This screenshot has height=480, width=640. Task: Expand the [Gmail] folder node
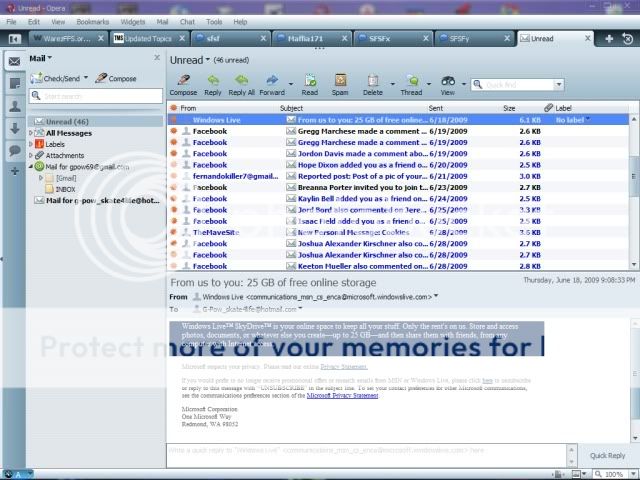pyautogui.click(x=41, y=178)
